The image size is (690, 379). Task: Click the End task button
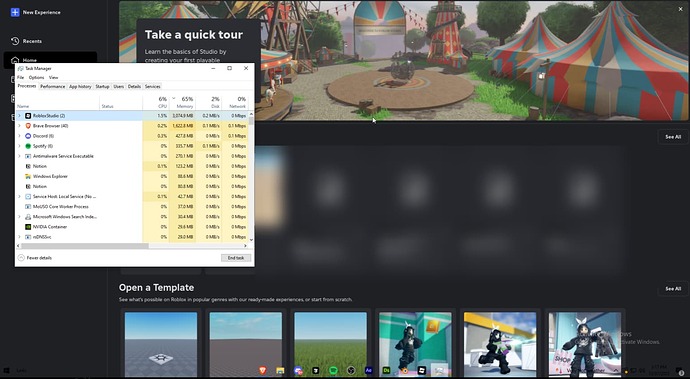236,258
